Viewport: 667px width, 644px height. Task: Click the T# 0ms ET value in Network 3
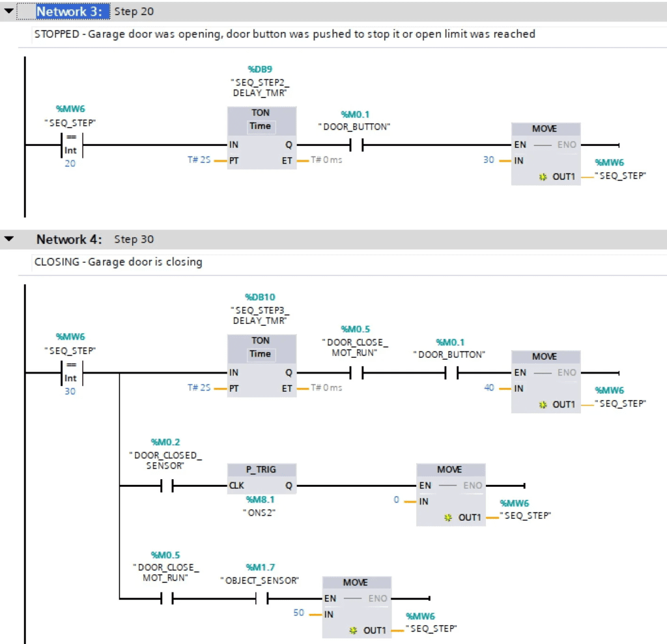coord(326,160)
